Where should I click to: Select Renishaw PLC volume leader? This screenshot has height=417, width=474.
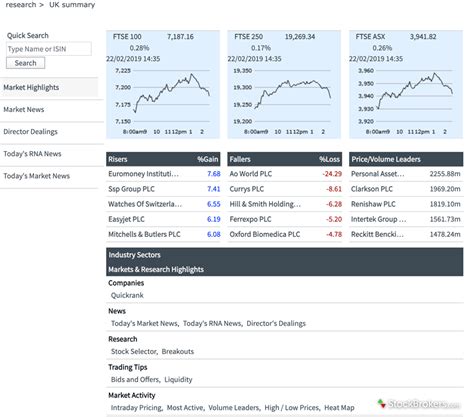click(x=373, y=204)
